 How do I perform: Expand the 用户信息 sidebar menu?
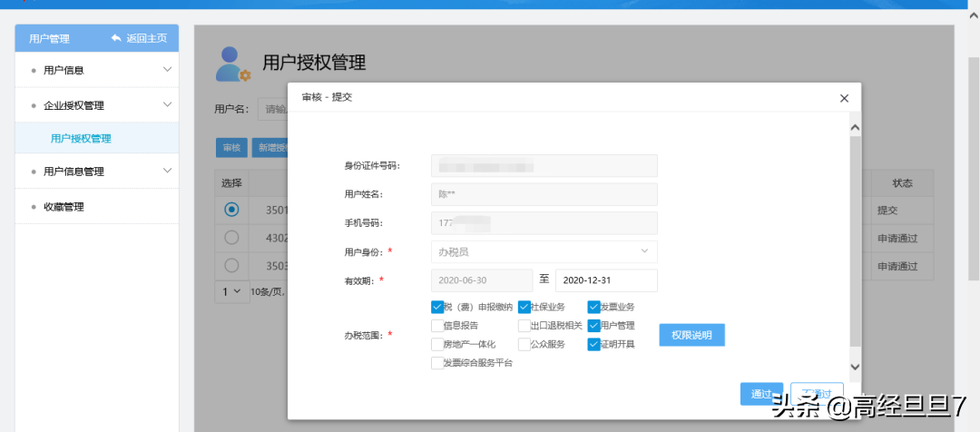97,70
